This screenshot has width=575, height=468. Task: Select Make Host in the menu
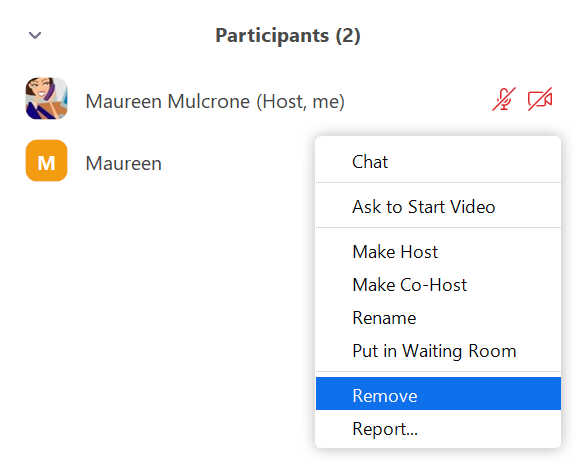438,252
